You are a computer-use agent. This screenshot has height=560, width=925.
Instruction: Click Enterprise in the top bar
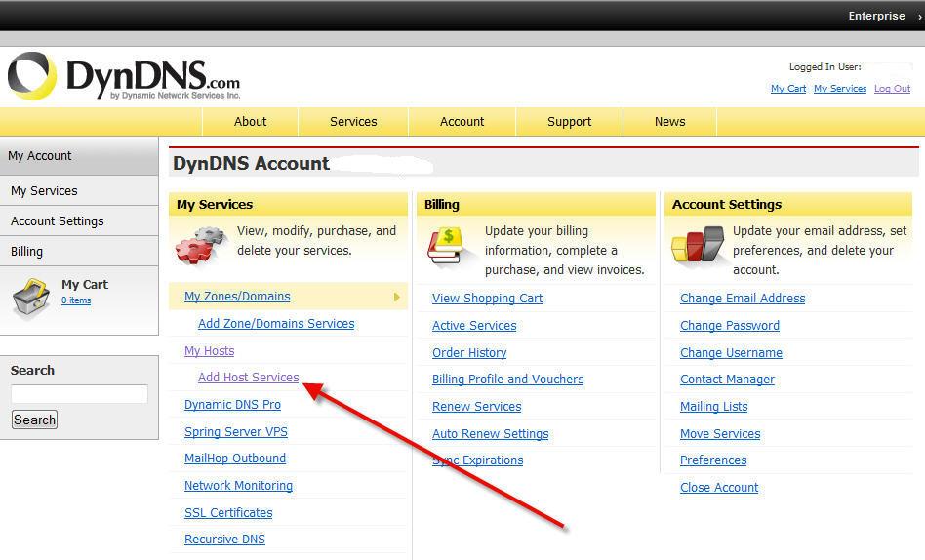(876, 16)
